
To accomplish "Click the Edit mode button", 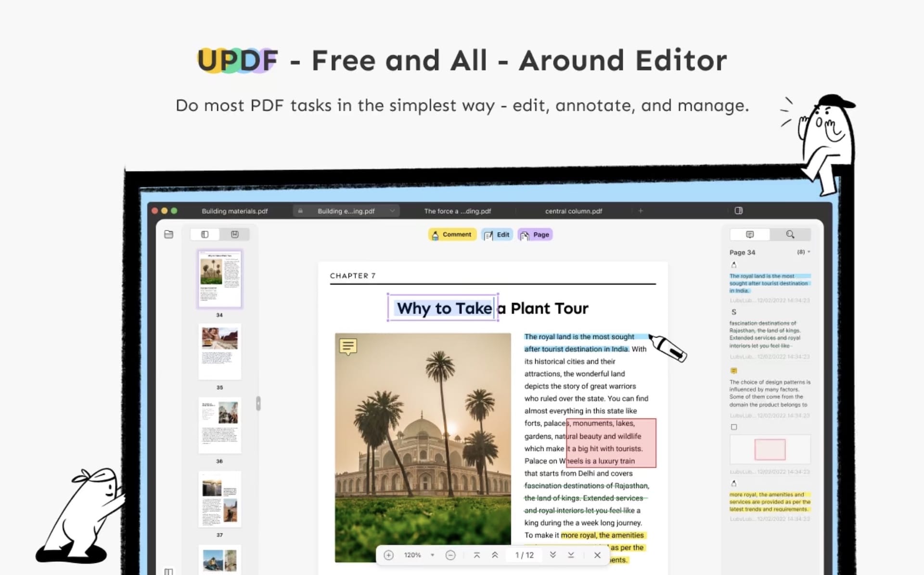I will pos(497,235).
